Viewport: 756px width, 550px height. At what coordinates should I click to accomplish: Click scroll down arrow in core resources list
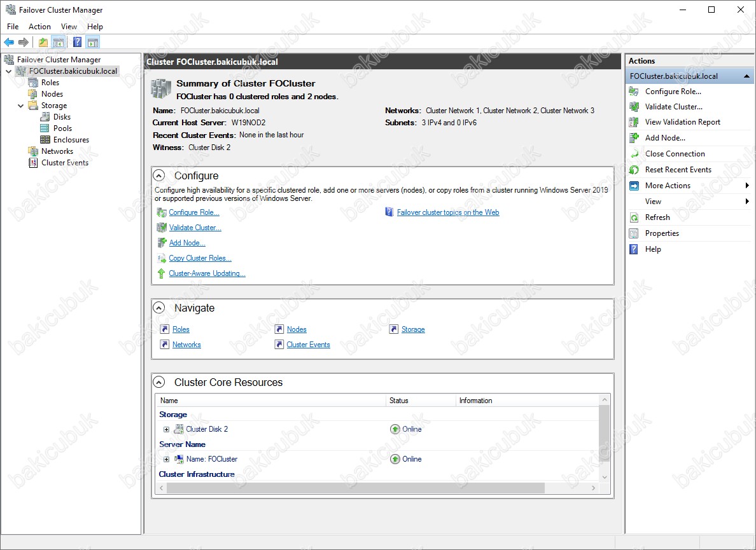605,477
